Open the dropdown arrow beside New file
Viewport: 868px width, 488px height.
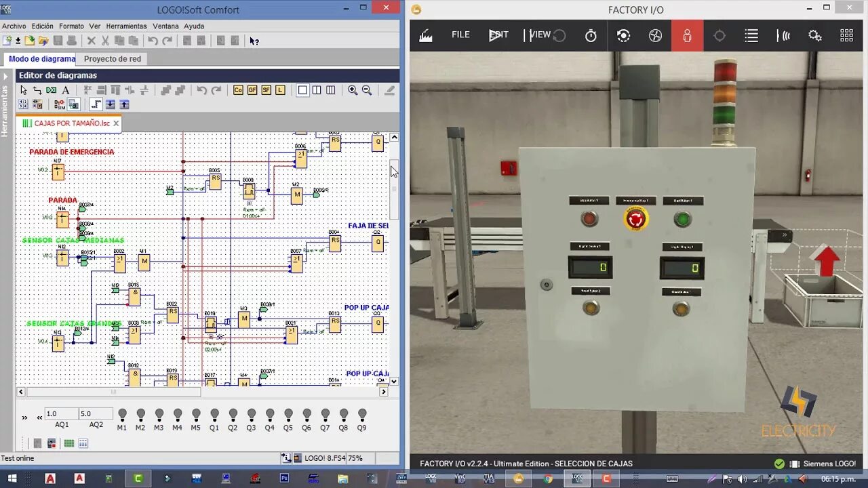(x=18, y=41)
